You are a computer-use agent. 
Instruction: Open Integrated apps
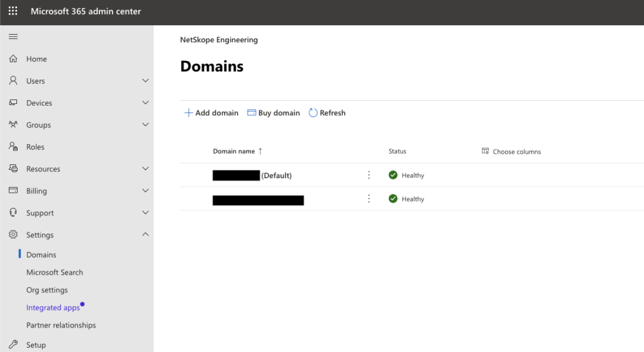tap(53, 307)
